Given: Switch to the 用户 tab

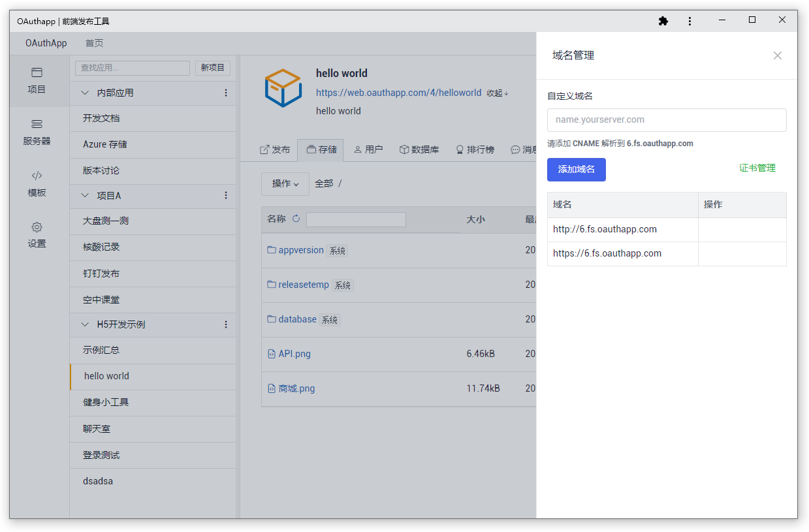Looking at the screenshot, I should (368, 149).
